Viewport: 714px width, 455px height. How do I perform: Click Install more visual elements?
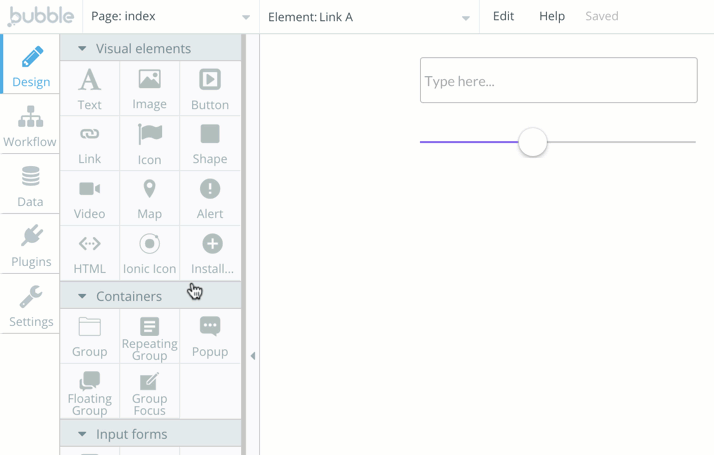[x=210, y=253]
